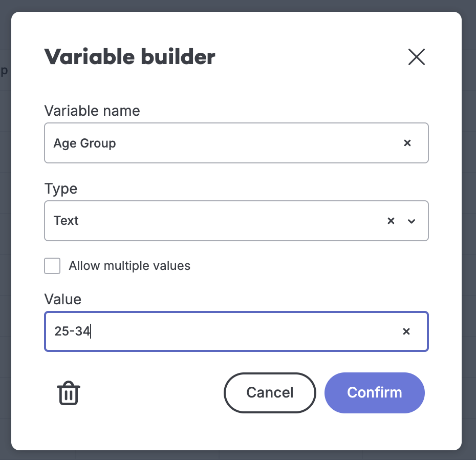This screenshot has height=460, width=476.
Task: Confirm the variable settings
Action: (374, 393)
